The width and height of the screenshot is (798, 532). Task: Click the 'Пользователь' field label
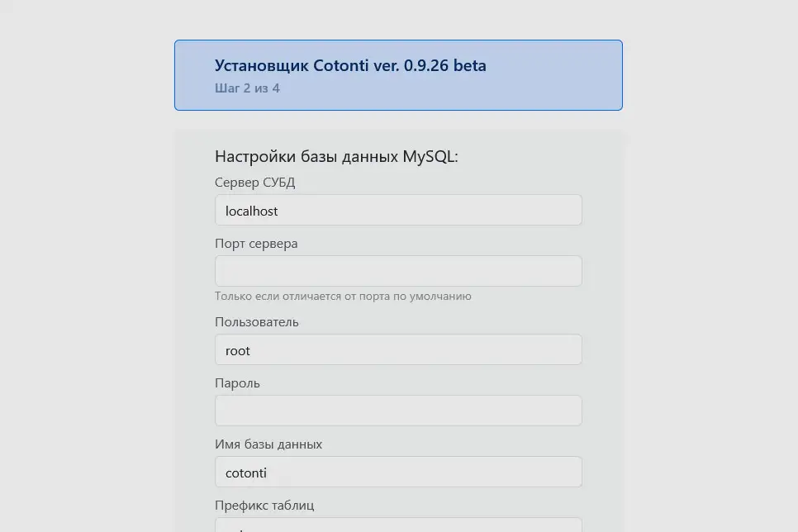click(256, 321)
